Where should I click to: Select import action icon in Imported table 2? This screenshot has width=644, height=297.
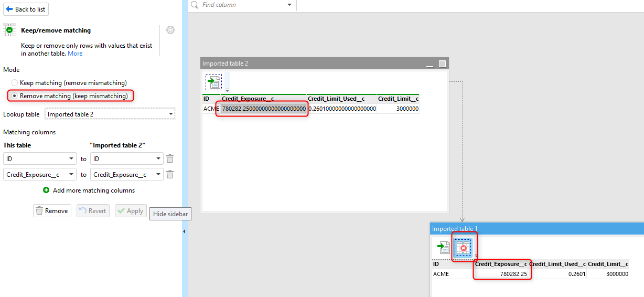tap(213, 82)
